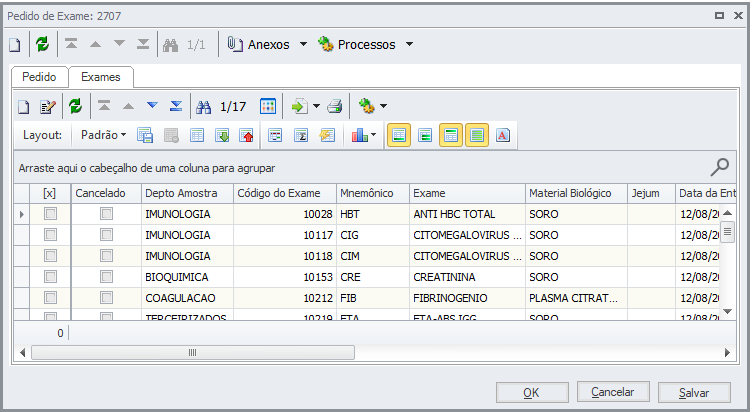
Task: Open the chart icon in layout toolbar
Action: [360, 135]
